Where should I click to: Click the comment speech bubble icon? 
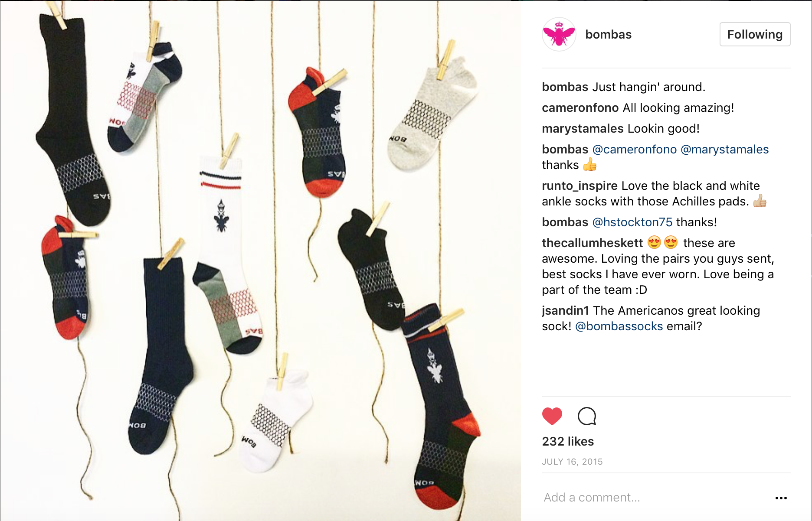587,416
